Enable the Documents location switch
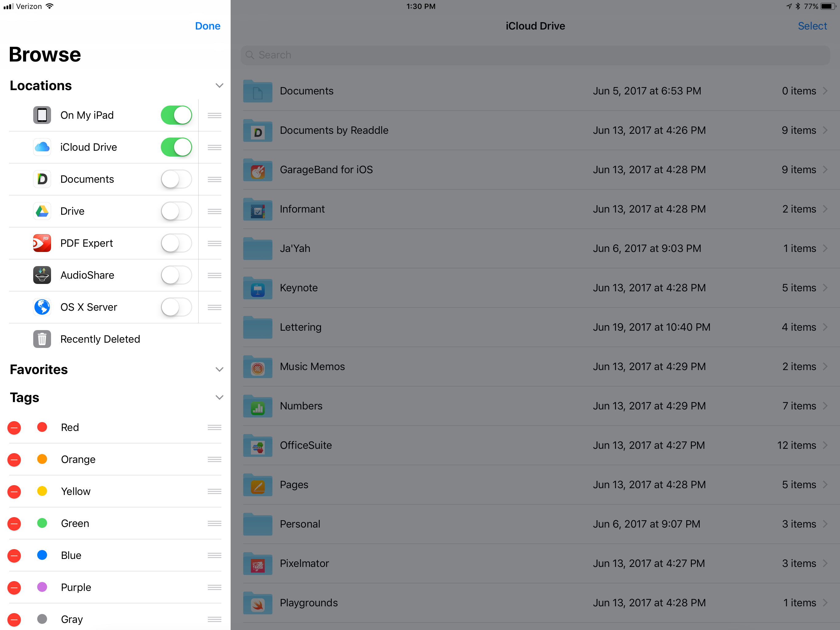Image resolution: width=840 pixels, height=630 pixels. click(176, 179)
